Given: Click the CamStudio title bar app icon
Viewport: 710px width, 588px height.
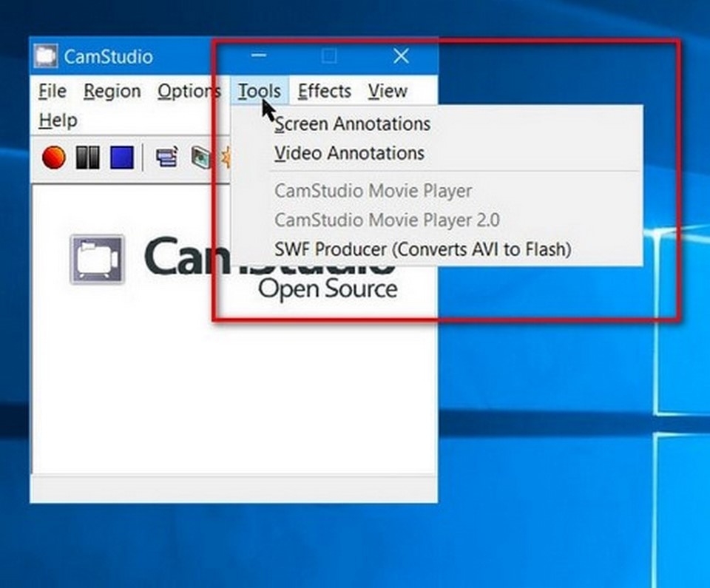Looking at the screenshot, I should 46,56.
